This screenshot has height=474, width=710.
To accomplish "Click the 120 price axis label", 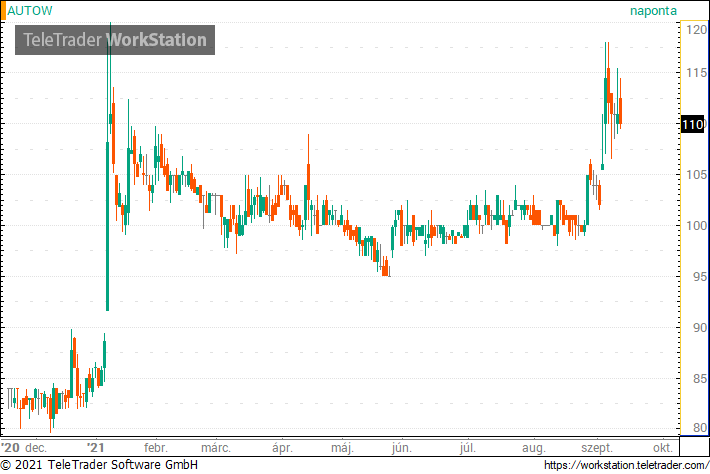I will tap(696, 30).
